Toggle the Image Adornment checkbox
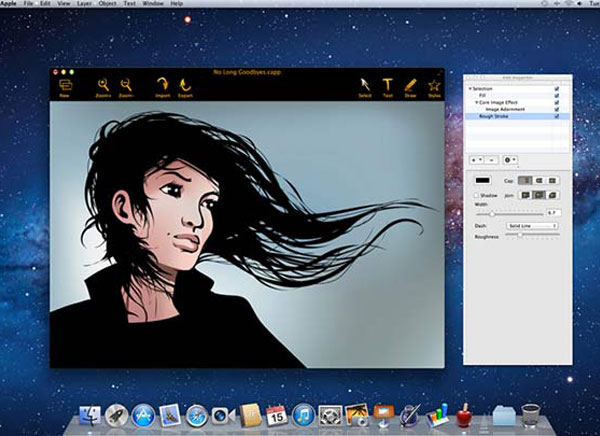Viewport: 600px width, 436px height. coord(557,109)
